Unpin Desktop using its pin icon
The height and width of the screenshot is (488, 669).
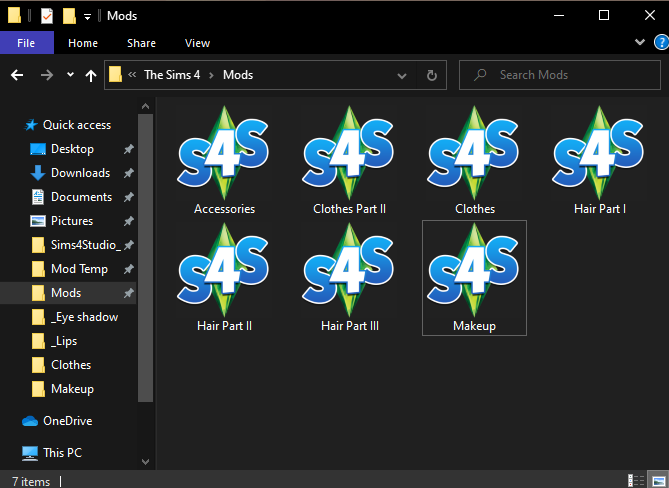pos(128,149)
